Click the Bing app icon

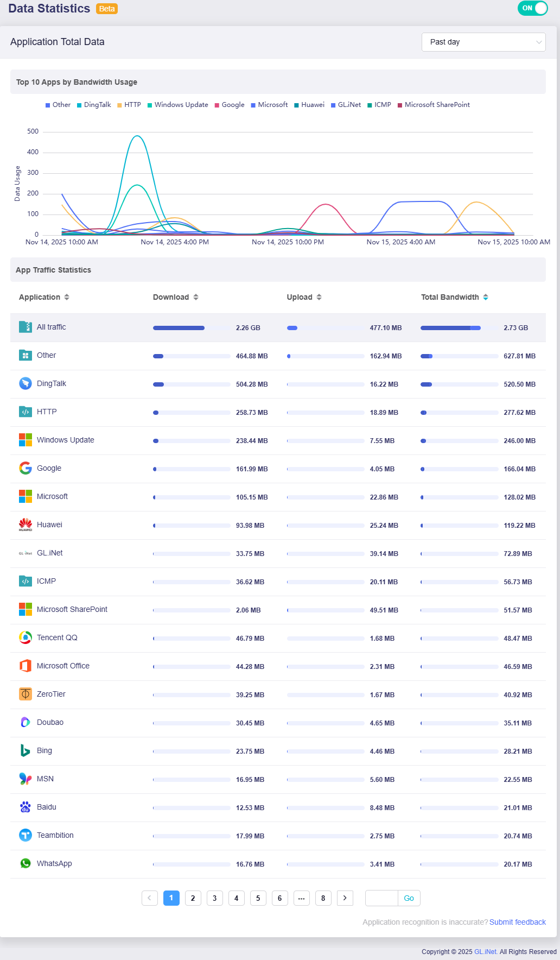click(26, 750)
